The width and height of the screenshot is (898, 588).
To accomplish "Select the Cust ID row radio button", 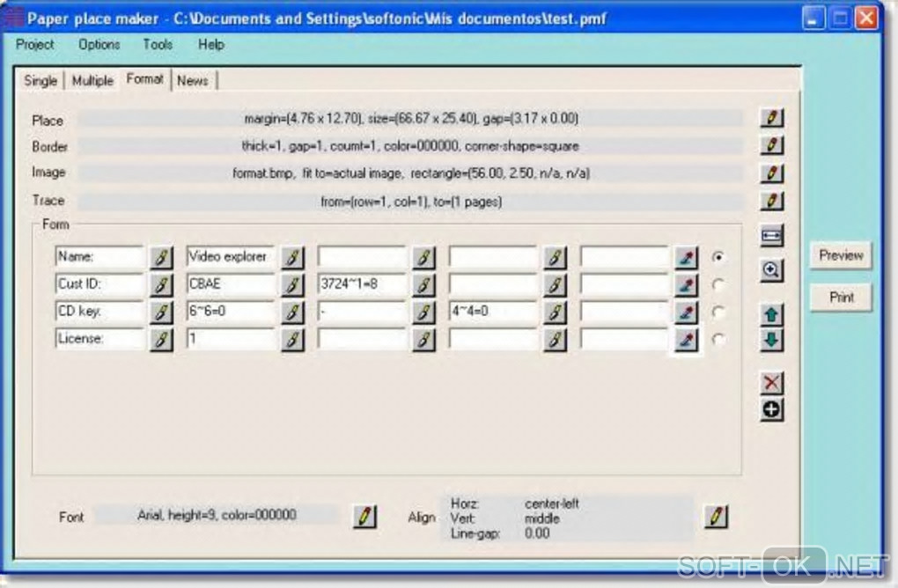I will (718, 284).
